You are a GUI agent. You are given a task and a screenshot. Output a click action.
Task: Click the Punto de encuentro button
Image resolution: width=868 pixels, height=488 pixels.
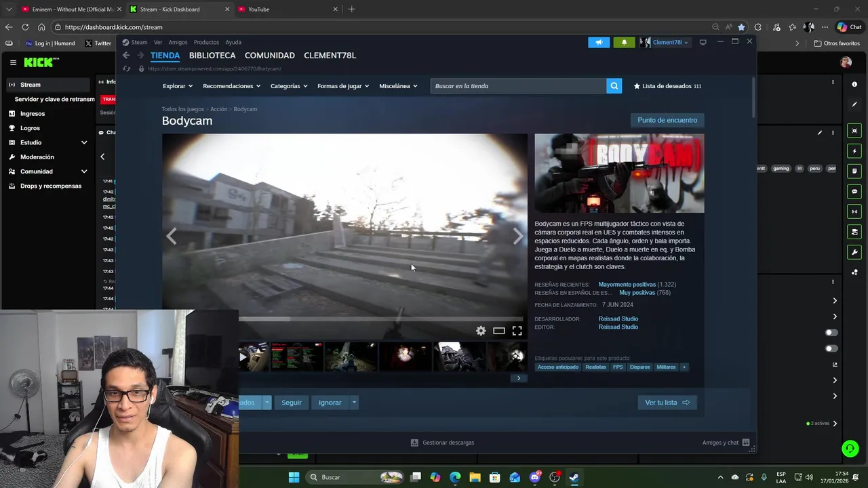(x=667, y=120)
